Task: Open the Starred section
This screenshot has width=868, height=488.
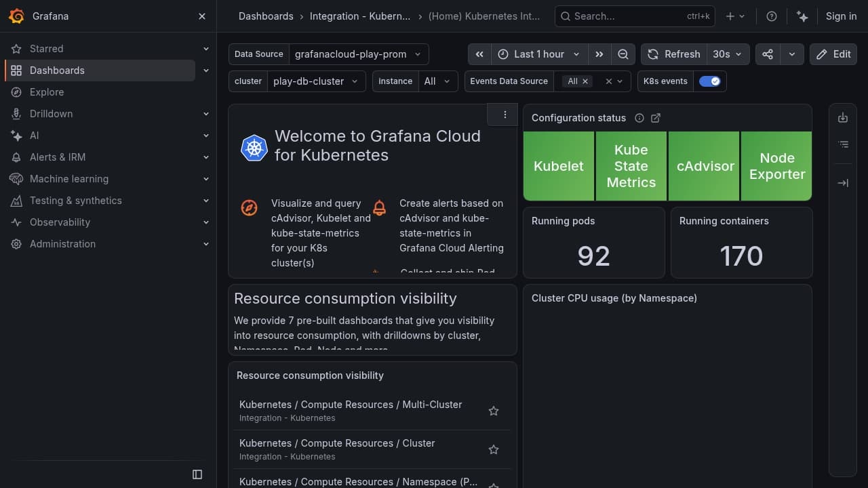Action: pyautogui.click(x=46, y=49)
